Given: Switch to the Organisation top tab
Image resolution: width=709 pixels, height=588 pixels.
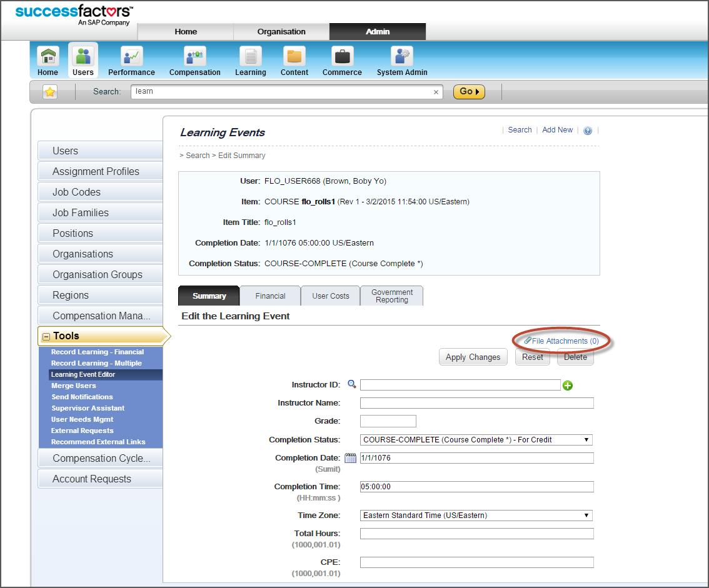Looking at the screenshot, I should [x=281, y=32].
